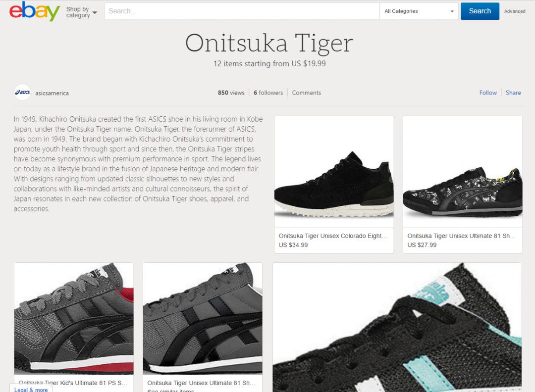Open the Comments section

tap(307, 93)
